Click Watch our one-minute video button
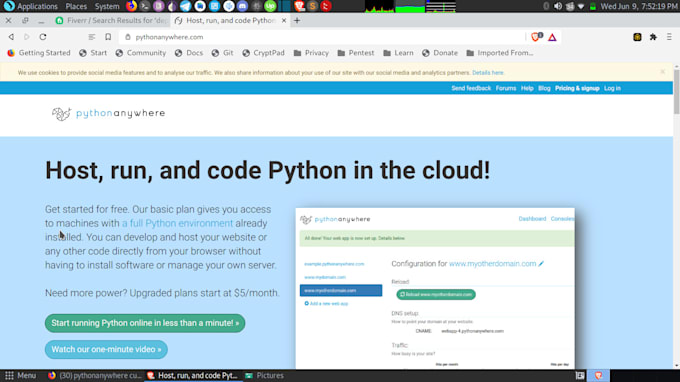The width and height of the screenshot is (680, 382). click(106, 349)
